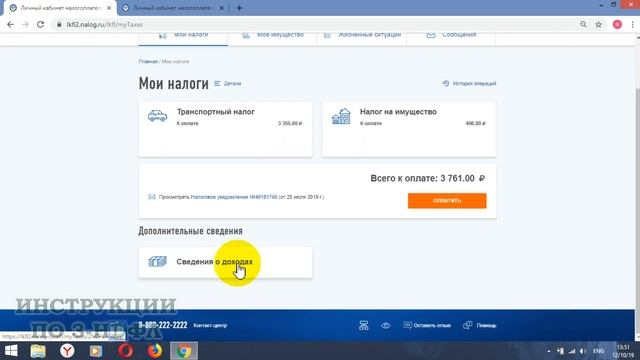Close the first browser tab

tap(109, 8)
